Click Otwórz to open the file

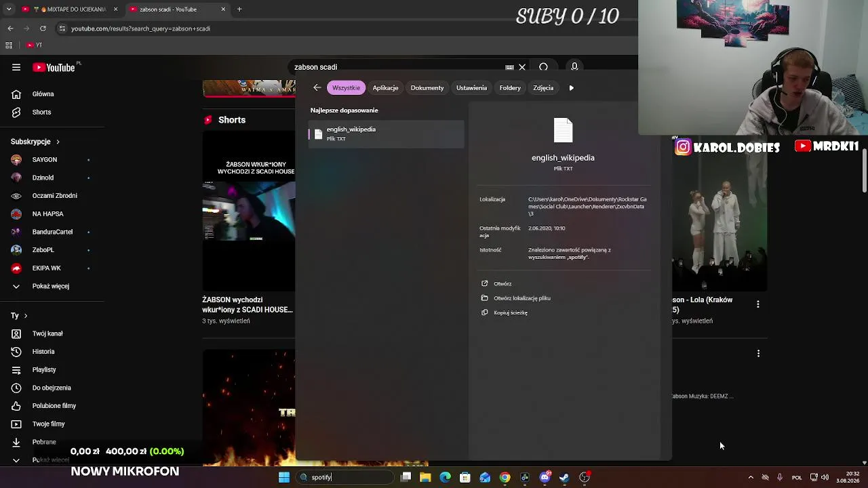pyautogui.click(x=502, y=284)
